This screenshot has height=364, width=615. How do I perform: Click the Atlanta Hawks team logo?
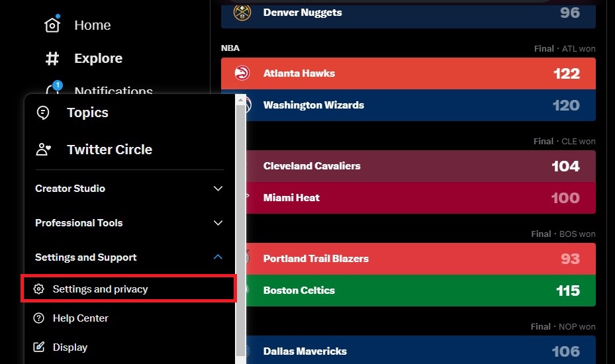point(242,73)
